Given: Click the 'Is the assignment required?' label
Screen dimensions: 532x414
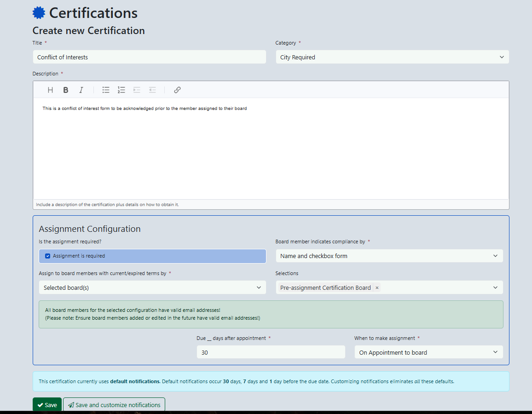Looking at the screenshot, I should [70, 242].
